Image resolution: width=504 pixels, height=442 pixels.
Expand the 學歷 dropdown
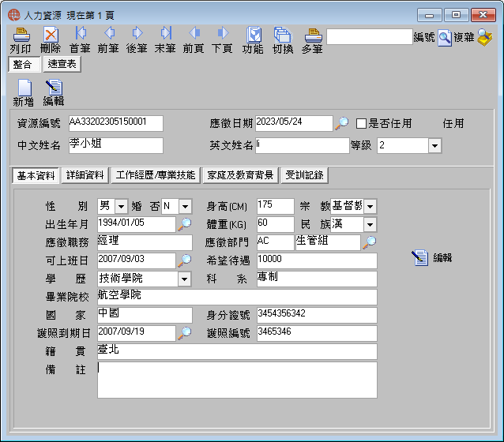185,279
